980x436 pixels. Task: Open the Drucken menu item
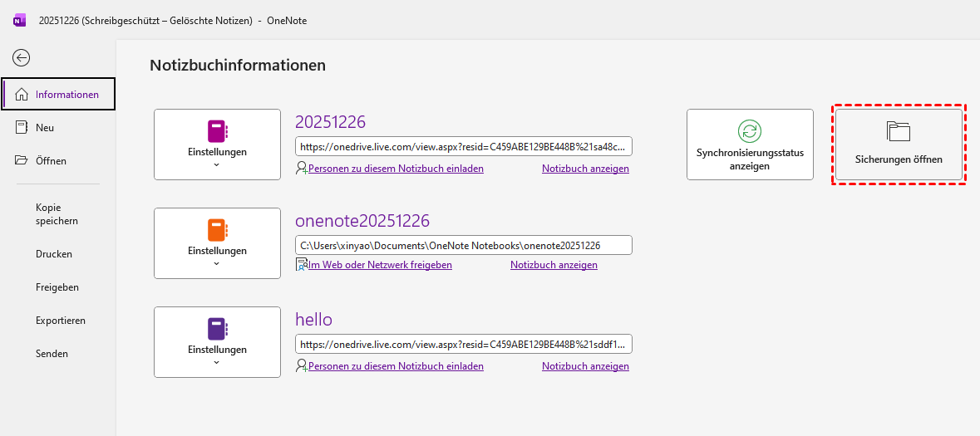point(54,254)
